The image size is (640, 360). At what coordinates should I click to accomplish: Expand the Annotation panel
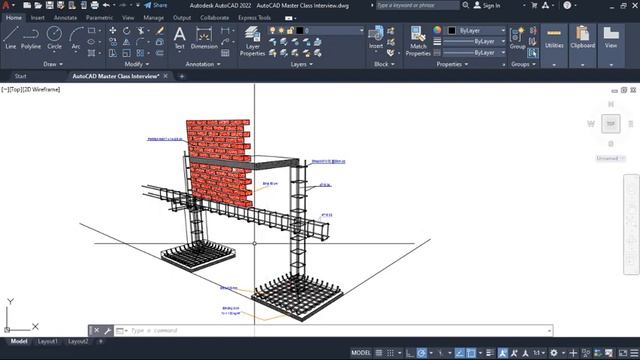tap(203, 64)
